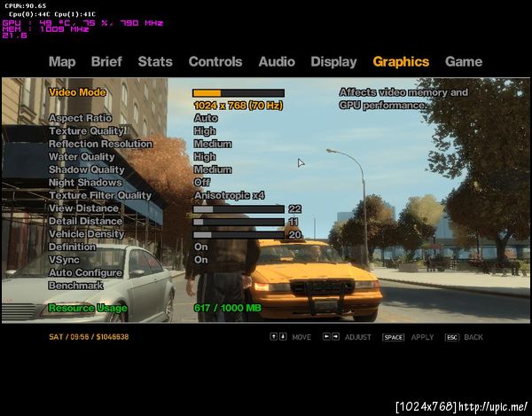This screenshot has height=416, width=532.
Task: Click the SPACE key icon
Action: (x=393, y=337)
